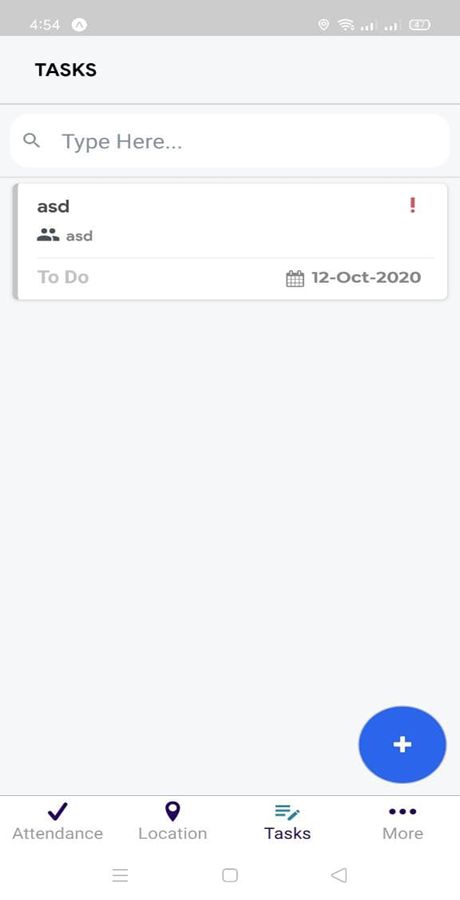Tap the Android back navigation button

[x=339, y=875]
